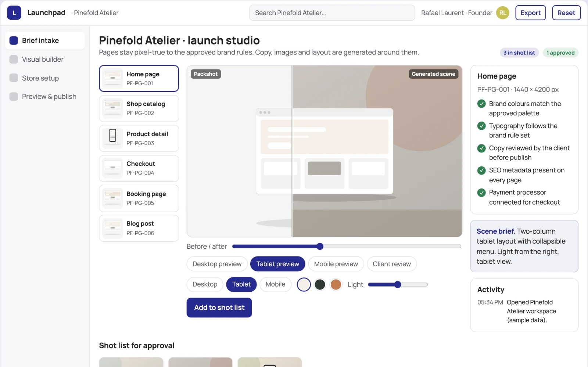The height and width of the screenshot is (367, 588).
Task: Add current scene to shot list
Action: (219, 307)
